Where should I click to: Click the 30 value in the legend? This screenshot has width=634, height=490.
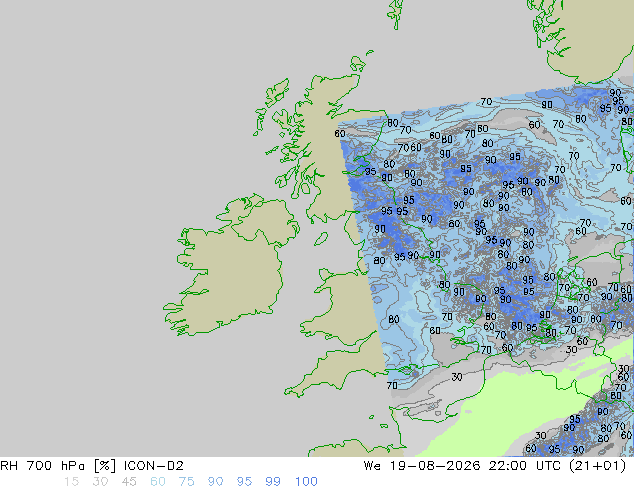coord(100,482)
